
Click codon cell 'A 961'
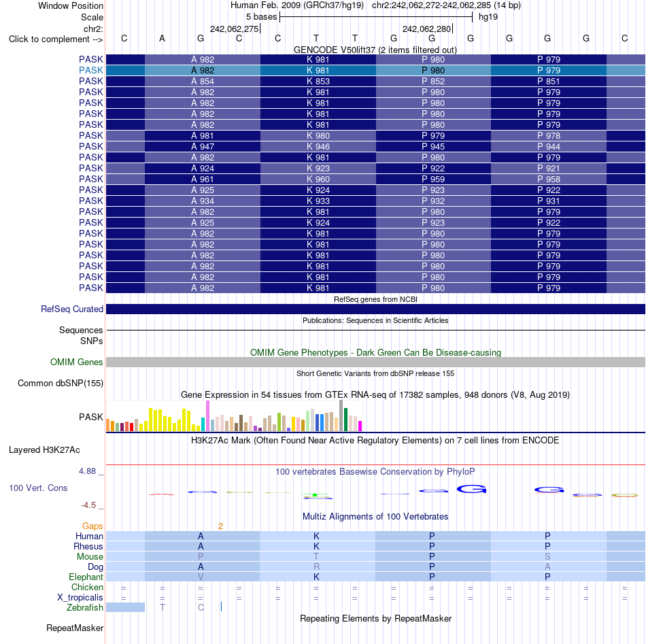[203, 180]
